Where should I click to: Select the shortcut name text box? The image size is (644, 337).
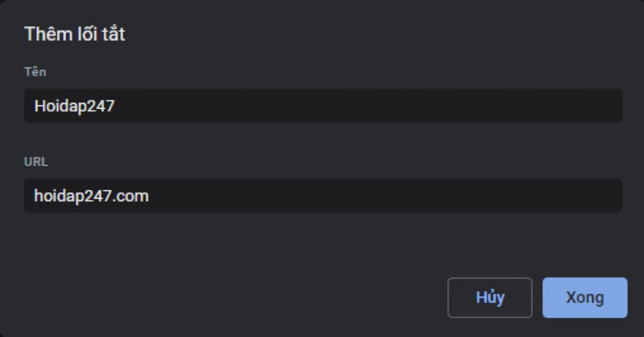tap(323, 106)
